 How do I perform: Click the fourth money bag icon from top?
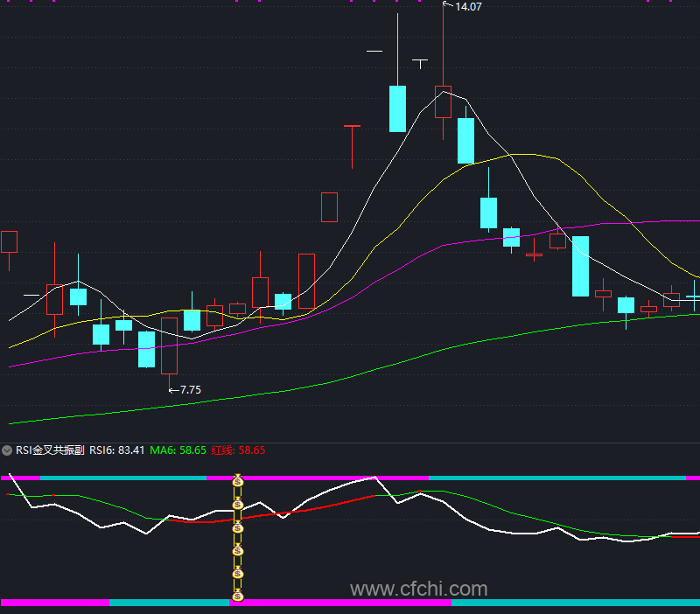pyautogui.click(x=238, y=551)
